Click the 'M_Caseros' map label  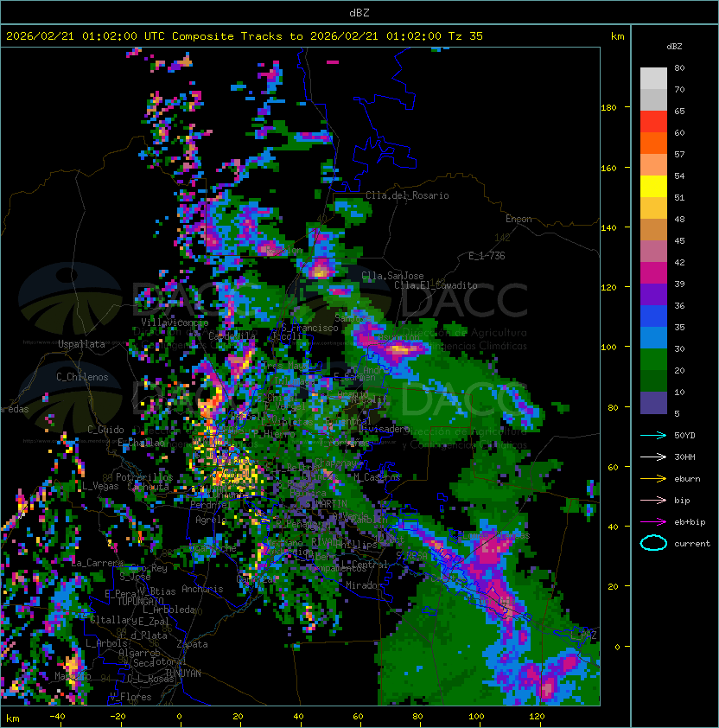[377, 476]
